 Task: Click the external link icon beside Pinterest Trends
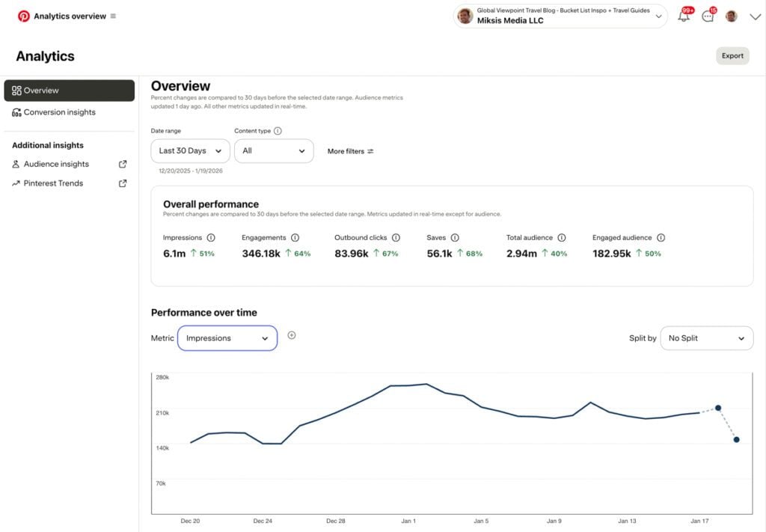[x=123, y=183]
